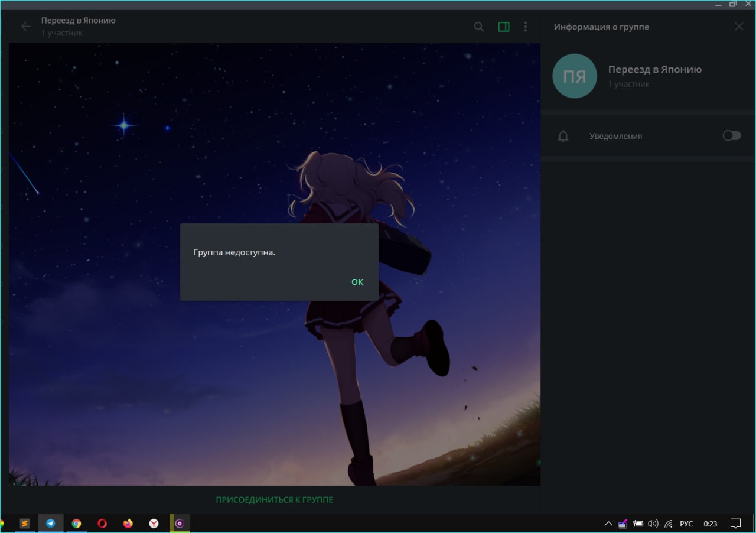Image resolution: width=756 pixels, height=533 pixels.
Task: Go back with the arrow icon
Action: [25, 27]
